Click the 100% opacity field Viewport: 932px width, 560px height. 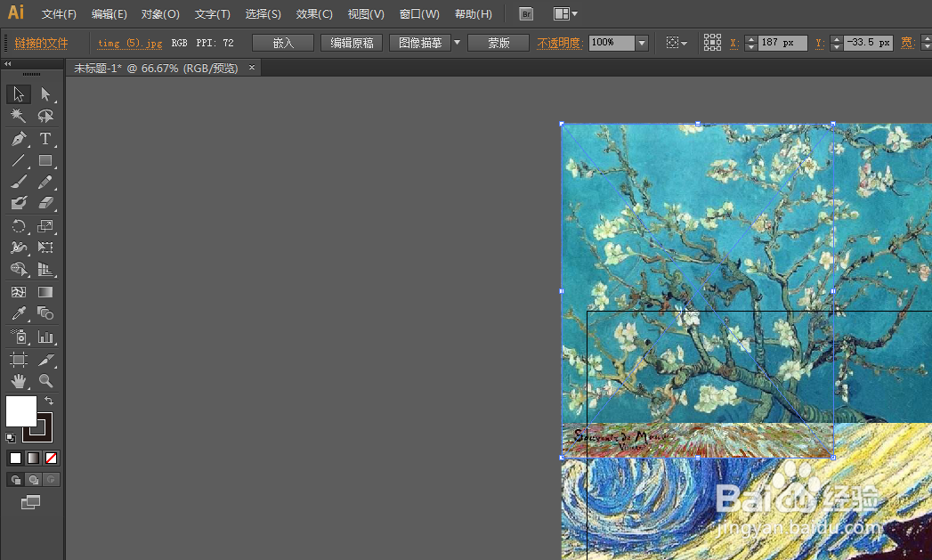coord(612,43)
